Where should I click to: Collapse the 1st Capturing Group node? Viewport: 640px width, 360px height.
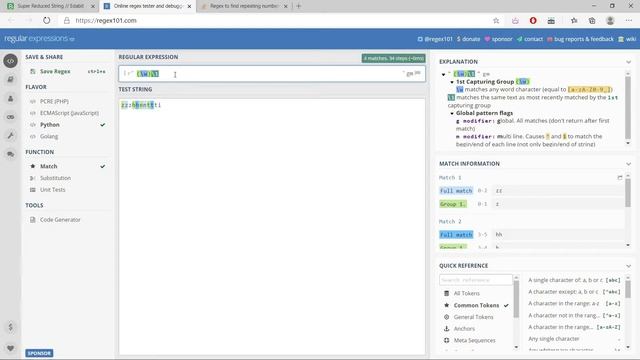[x=452, y=82]
